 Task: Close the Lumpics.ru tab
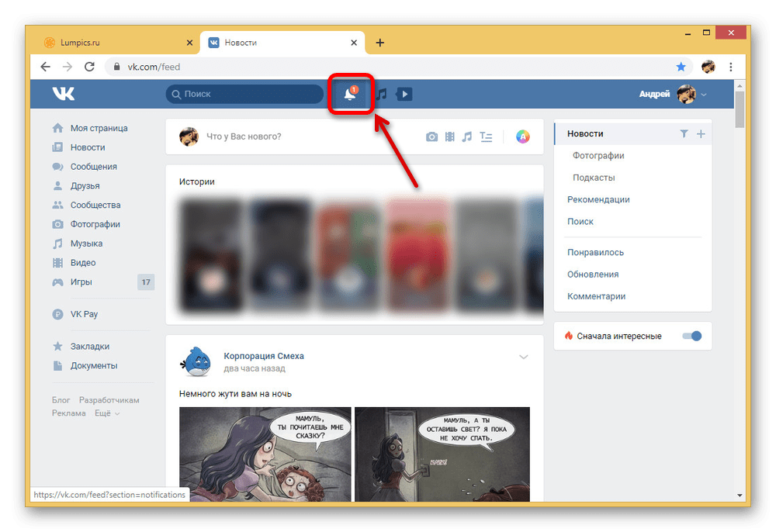click(x=189, y=43)
